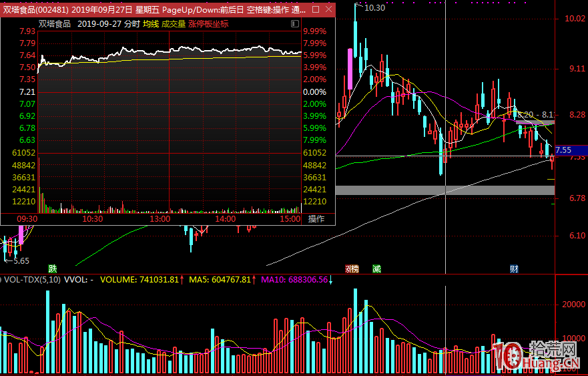
Task: Click the 09:30 time label in popup
Action: point(27,219)
